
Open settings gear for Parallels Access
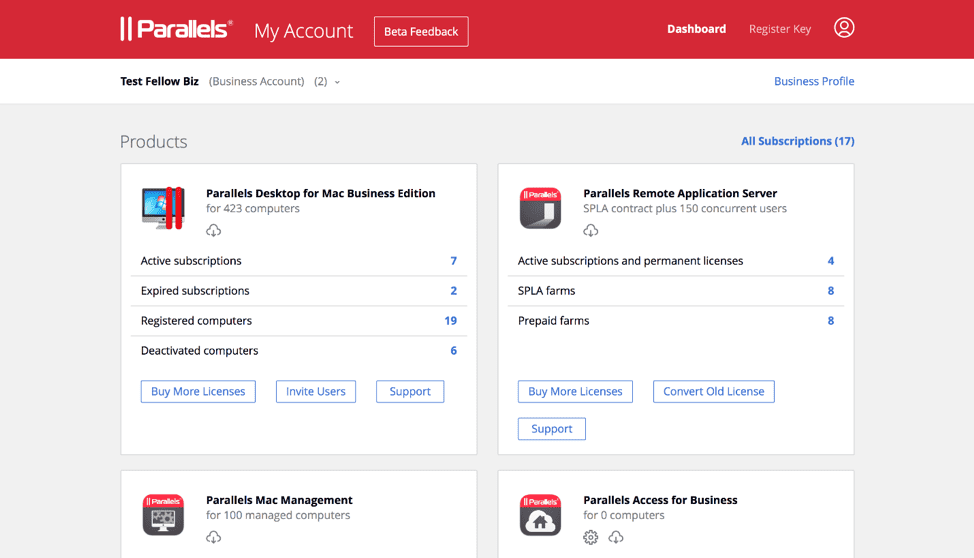coord(591,537)
